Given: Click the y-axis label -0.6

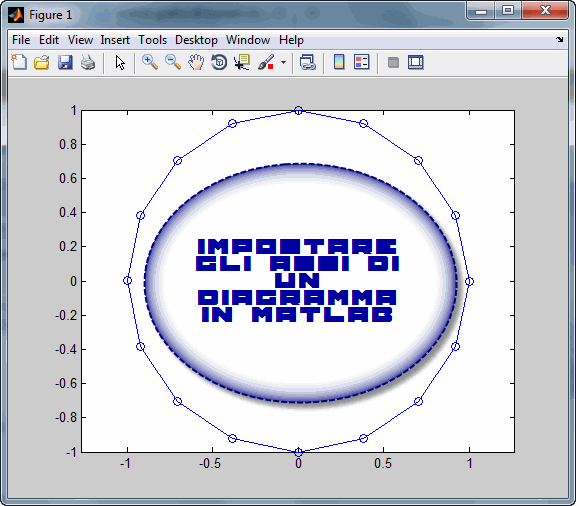Looking at the screenshot, I should pos(66,383).
